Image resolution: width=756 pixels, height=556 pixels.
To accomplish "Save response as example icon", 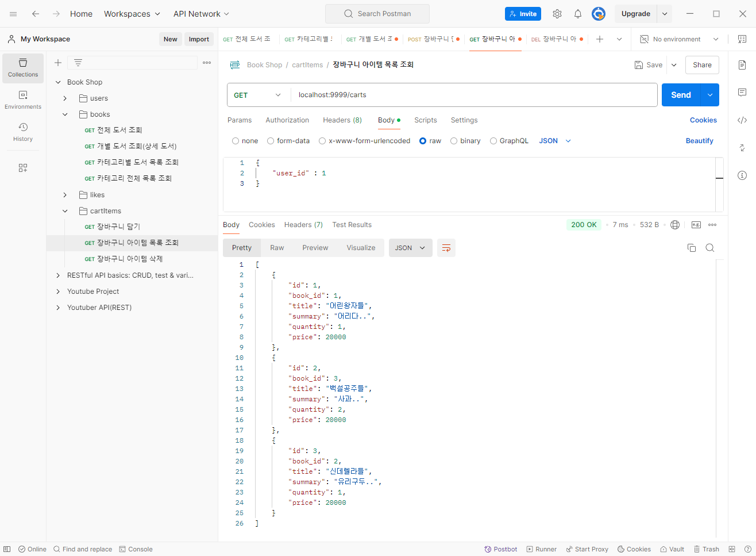I will coord(696,225).
